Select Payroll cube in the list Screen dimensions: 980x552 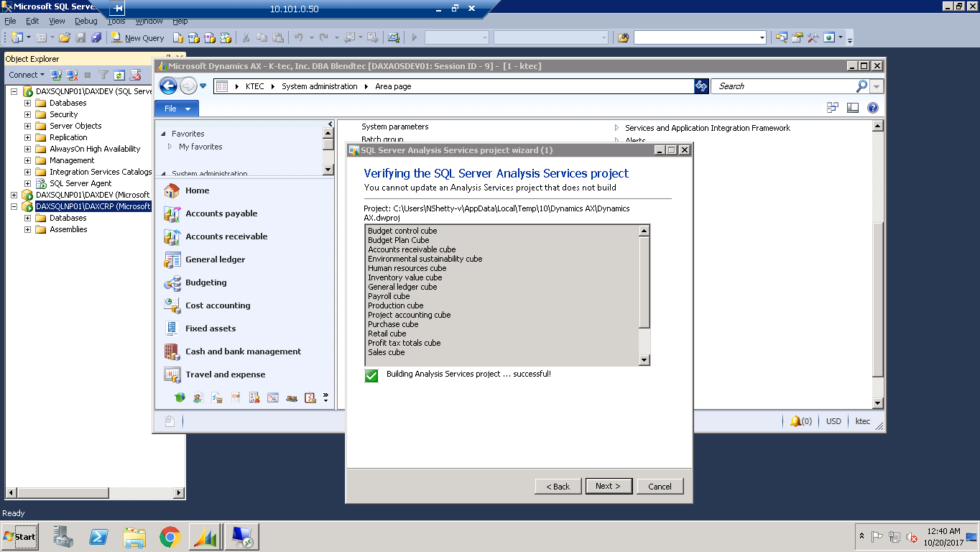(x=389, y=296)
